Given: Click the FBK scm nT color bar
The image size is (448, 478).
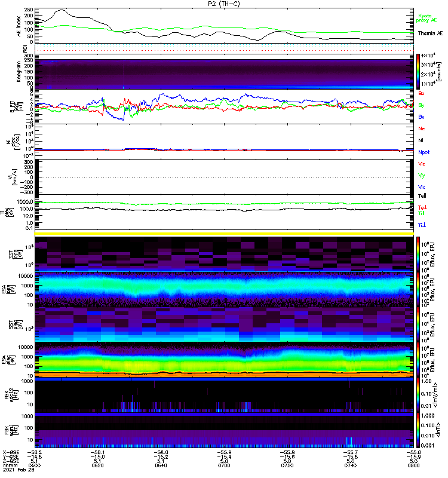Looking at the screenshot, I should tap(418, 430).
